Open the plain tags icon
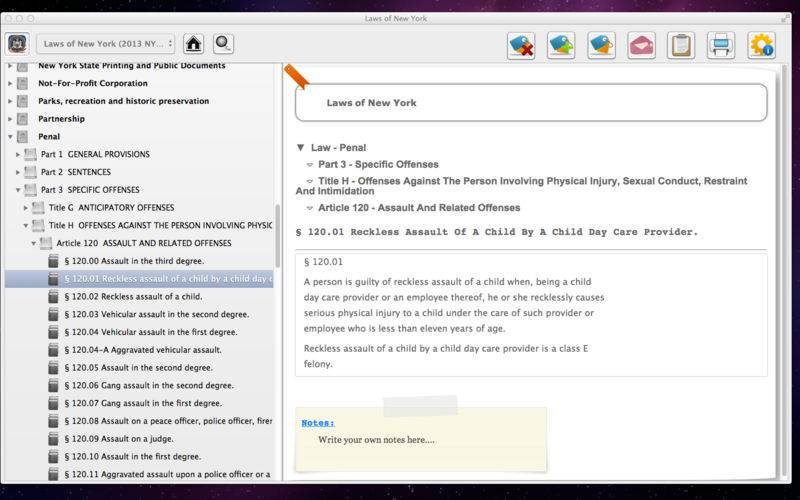 pyautogui.click(x=601, y=45)
